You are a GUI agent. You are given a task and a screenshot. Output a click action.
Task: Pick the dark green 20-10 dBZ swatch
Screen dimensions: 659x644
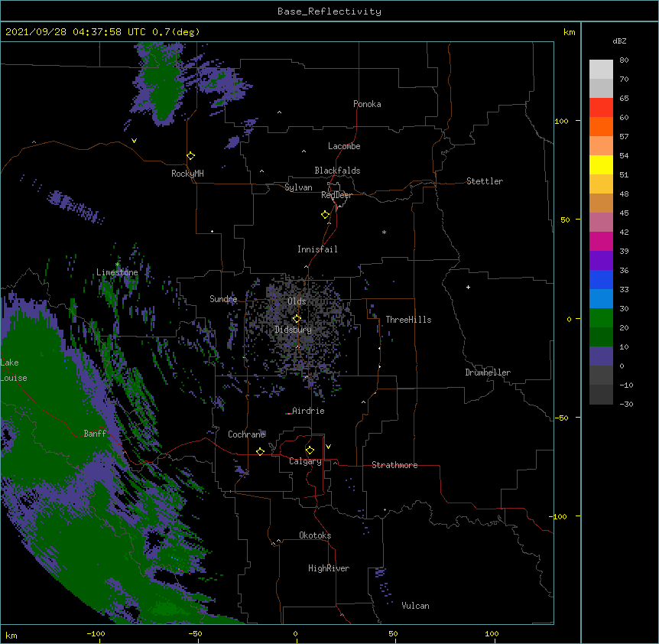click(x=601, y=337)
